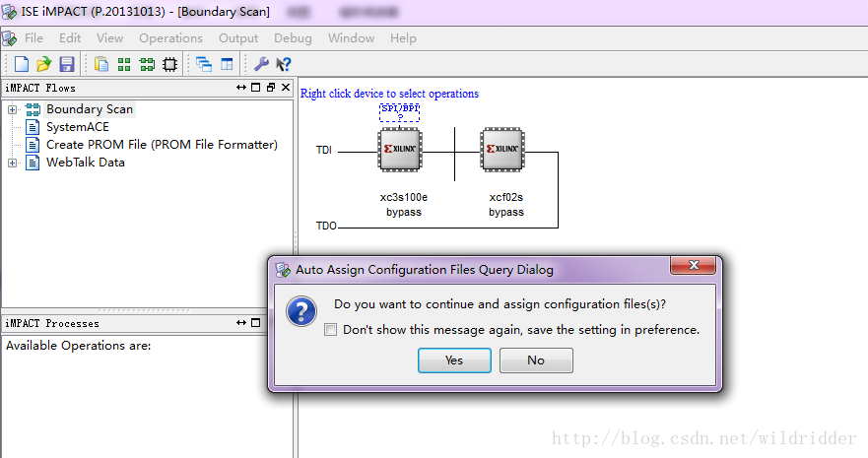Viewport: 868px width, 458px height.
Task: Click the question mark icon in dialog
Action: point(301,311)
